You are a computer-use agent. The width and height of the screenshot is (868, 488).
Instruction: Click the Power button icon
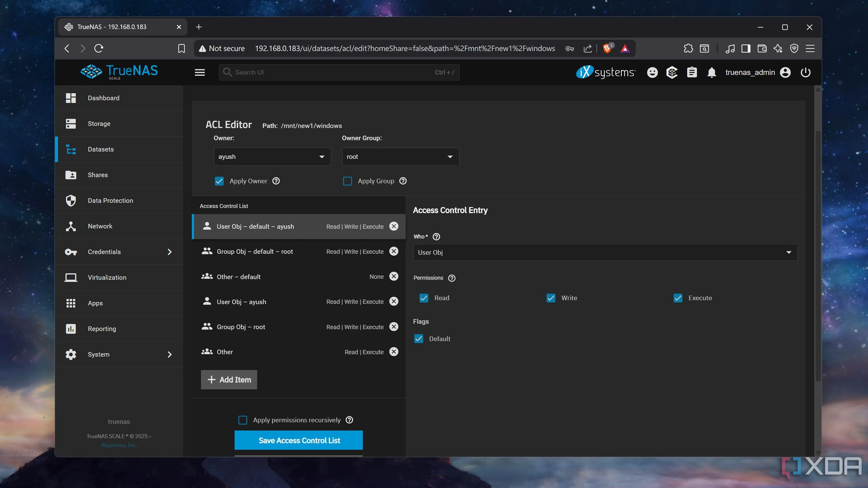click(x=805, y=72)
